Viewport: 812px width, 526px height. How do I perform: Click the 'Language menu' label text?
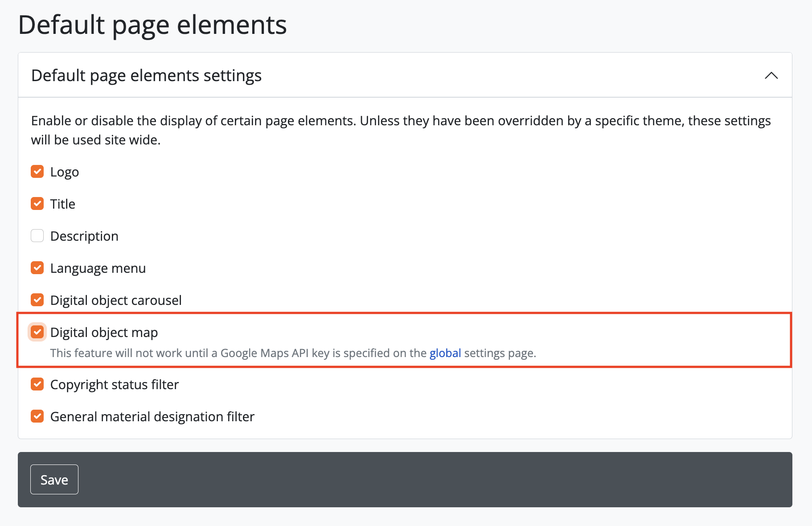98,268
